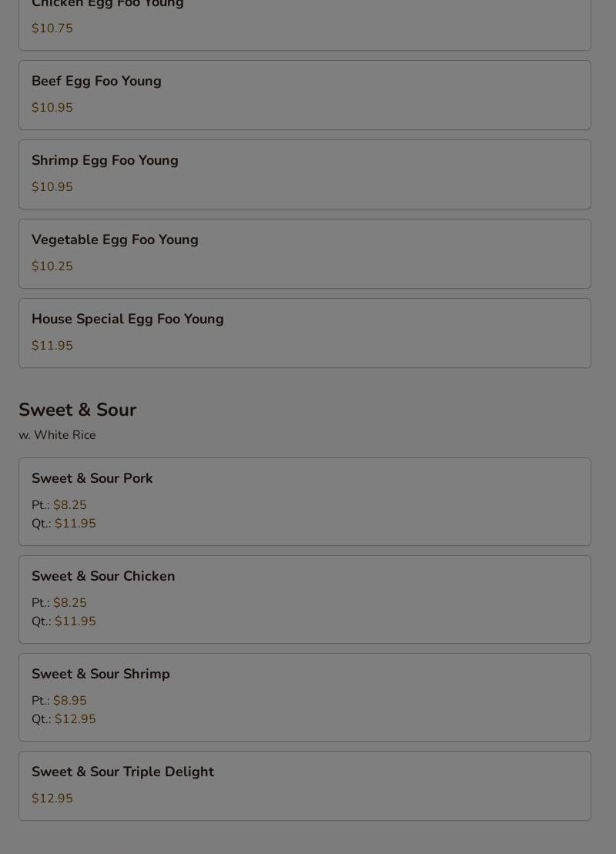
Task: Click the $10.95 price under Beef Egg Foo Young
Action: [x=52, y=108]
